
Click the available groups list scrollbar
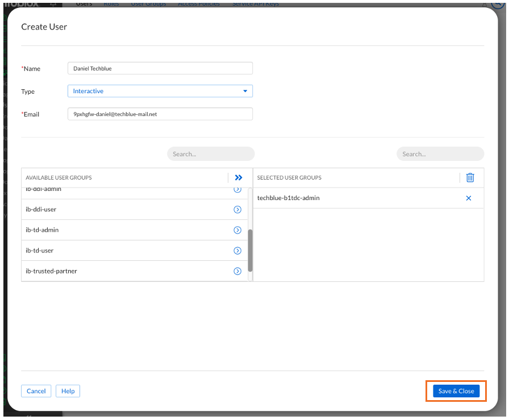250,251
